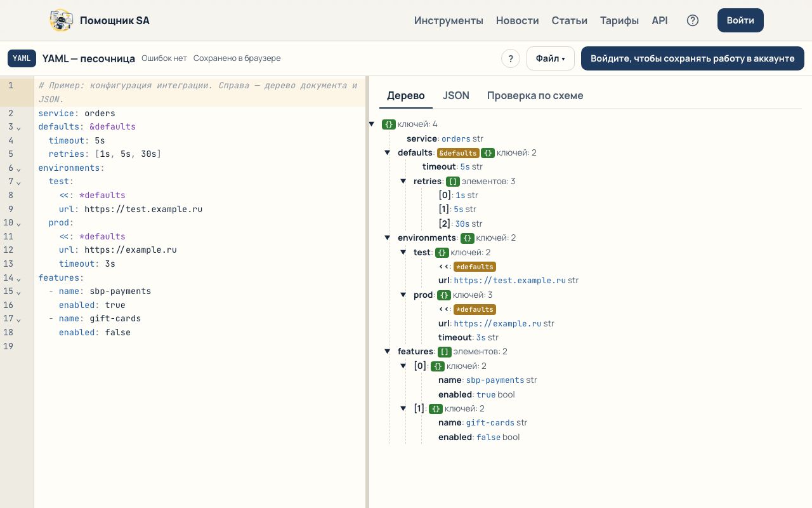The width and height of the screenshot is (812, 508).
Task: Collapse the defaults node in tree
Action: [388, 152]
